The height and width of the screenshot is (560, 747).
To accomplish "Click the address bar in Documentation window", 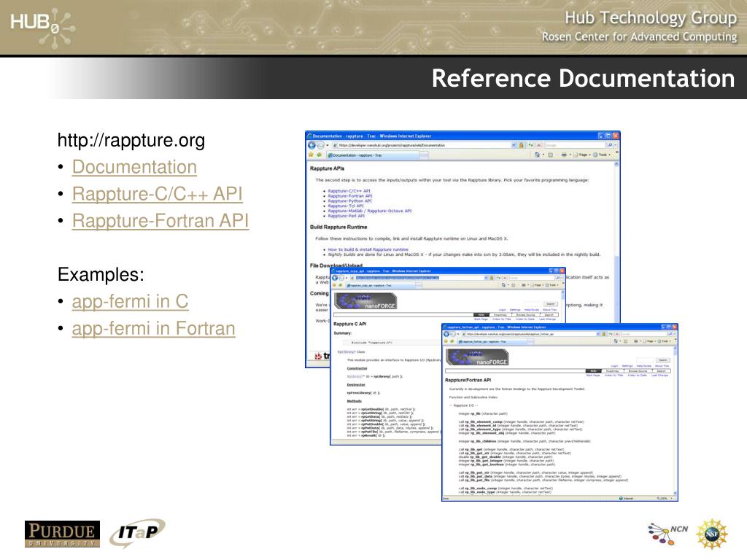I will coord(424,145).
